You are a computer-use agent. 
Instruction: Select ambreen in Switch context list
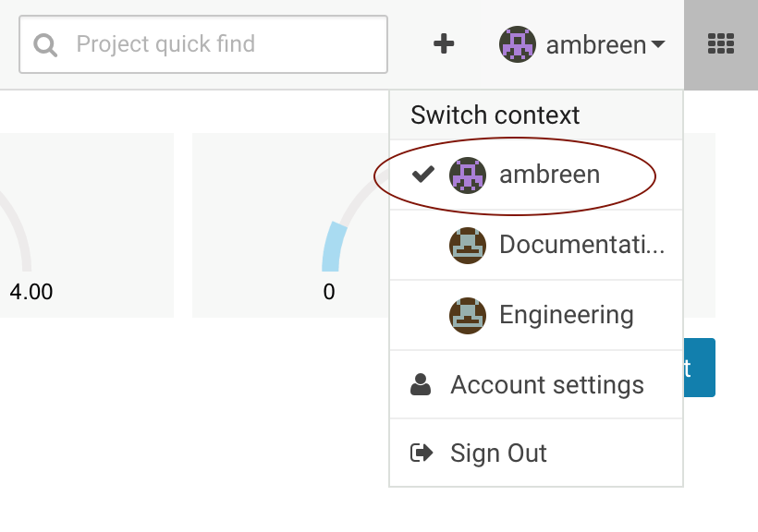549,174
